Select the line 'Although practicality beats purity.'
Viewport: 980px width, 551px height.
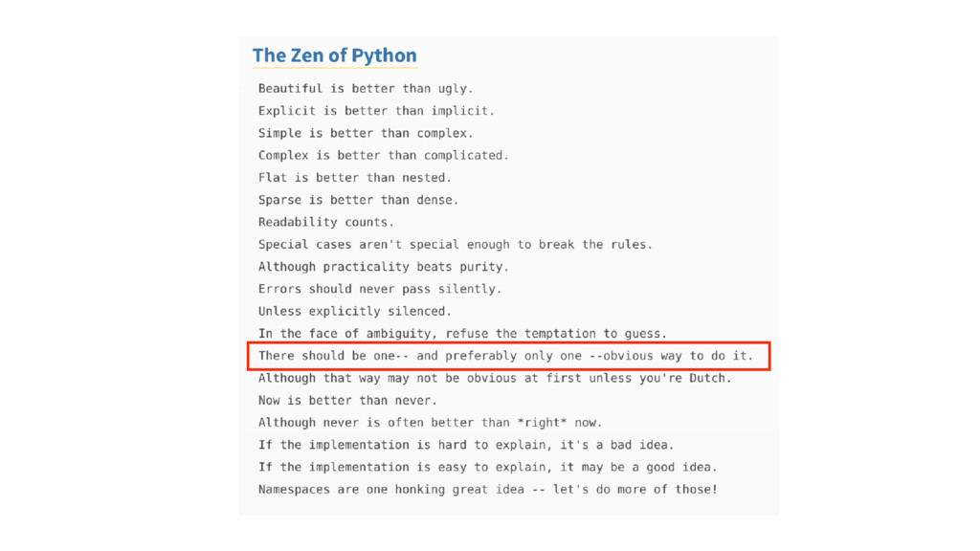(384, 267)
